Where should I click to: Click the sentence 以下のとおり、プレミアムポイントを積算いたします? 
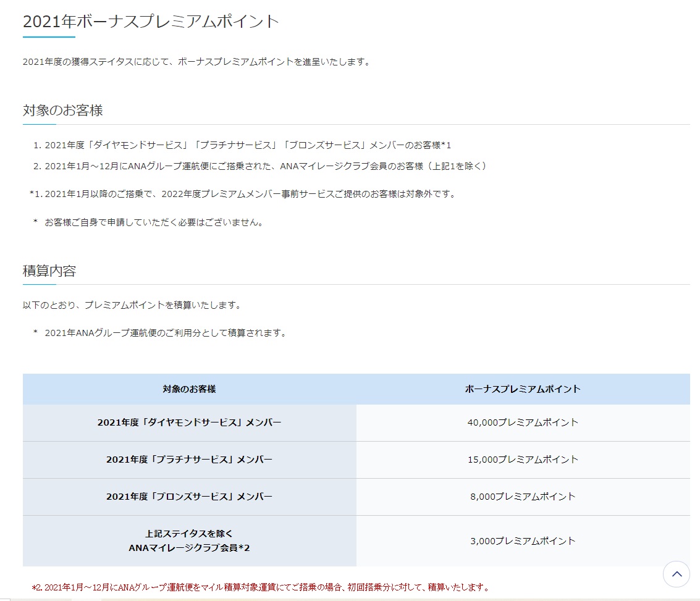[133, 305]
